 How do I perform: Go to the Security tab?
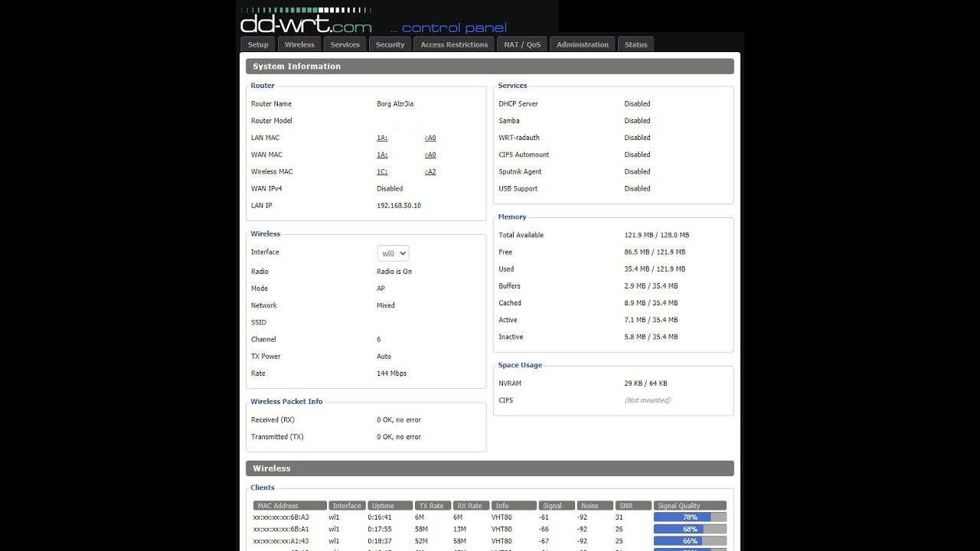pyautogui.click(x=390, y=44)
